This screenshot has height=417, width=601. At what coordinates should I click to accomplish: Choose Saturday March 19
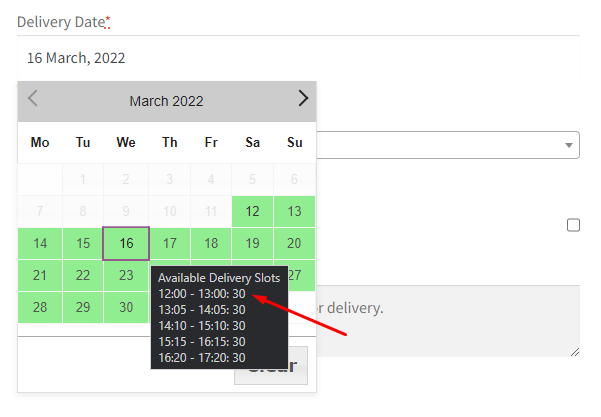[x=253, y=243]
